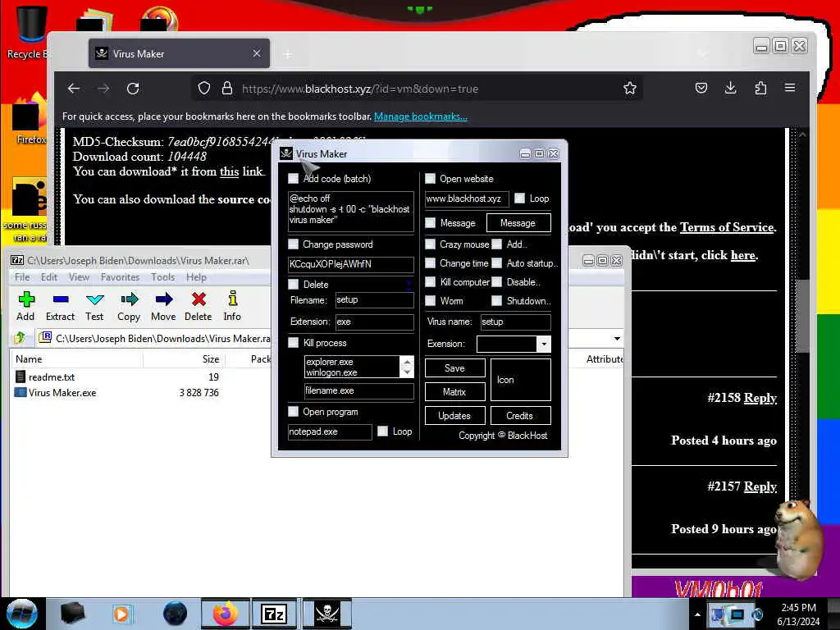840x630 pixels.
Task: Click the Save button in Virus Maker
Action: coord(454,368)
